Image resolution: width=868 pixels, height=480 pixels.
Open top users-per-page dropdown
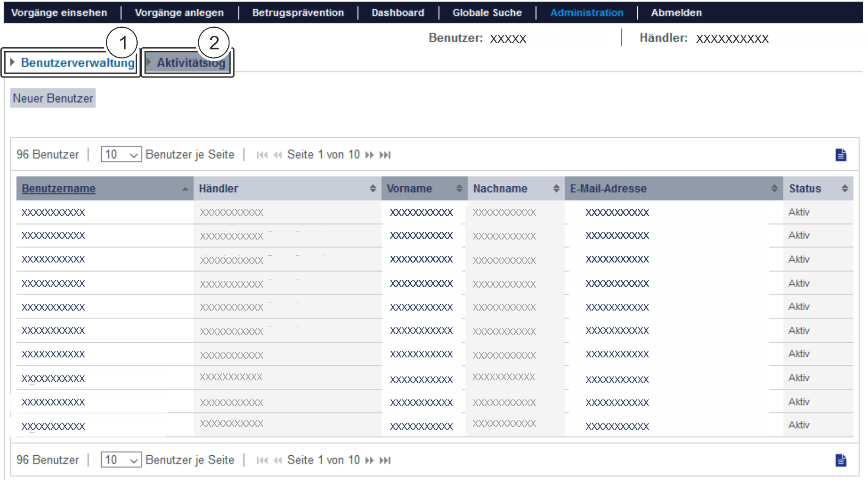121,155
